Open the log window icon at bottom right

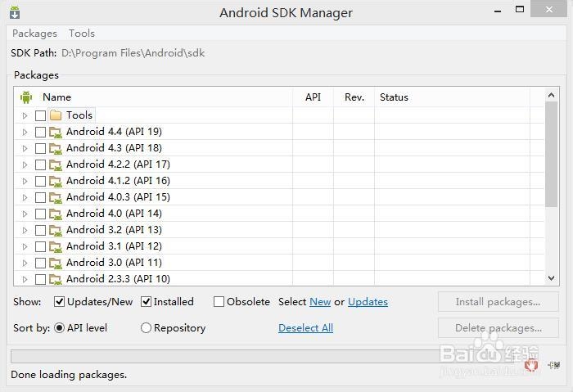(x=554, y=365)
